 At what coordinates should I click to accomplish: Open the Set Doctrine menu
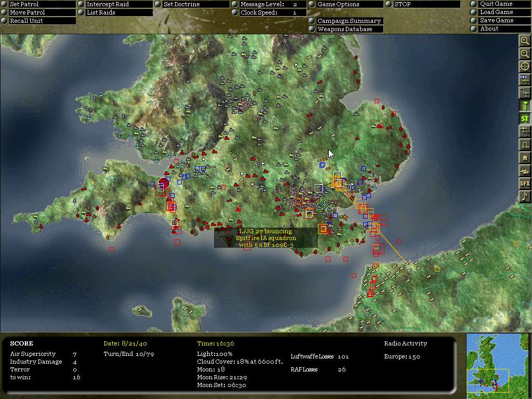(x=196, y=4)
